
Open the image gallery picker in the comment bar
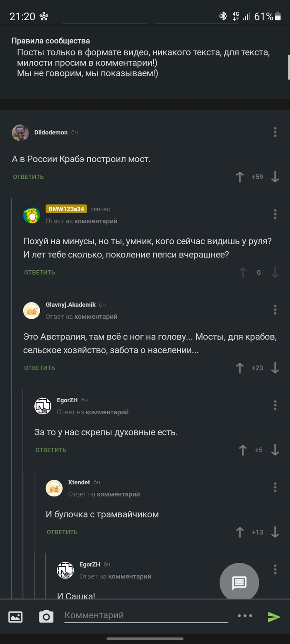click(x=15, y=616)
